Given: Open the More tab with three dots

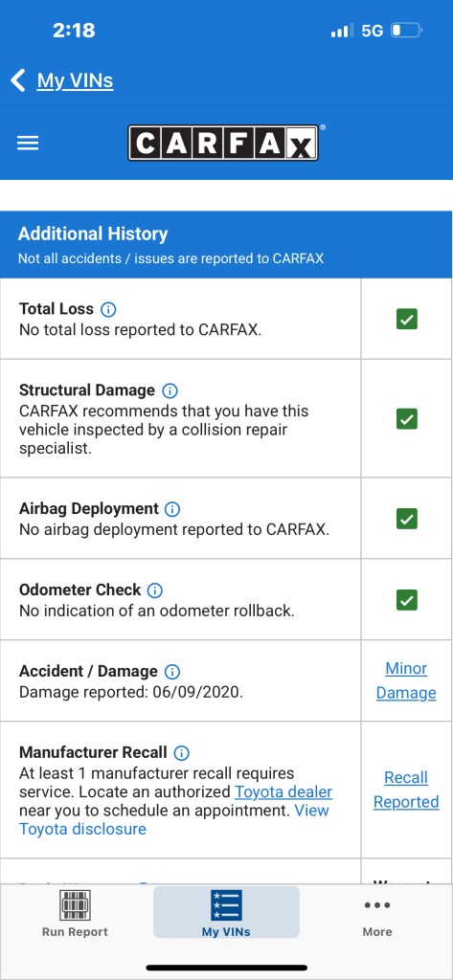Looking at the screenshot, I should [377, 918].
